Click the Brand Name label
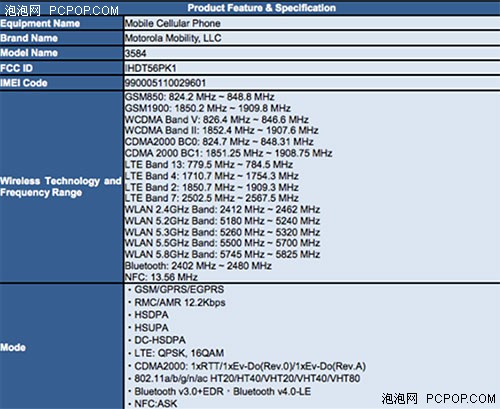The image size is (500, 409). [29, 38]
